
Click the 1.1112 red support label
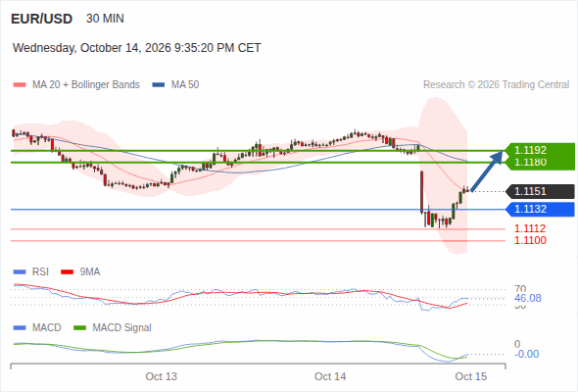click(530, 228)
